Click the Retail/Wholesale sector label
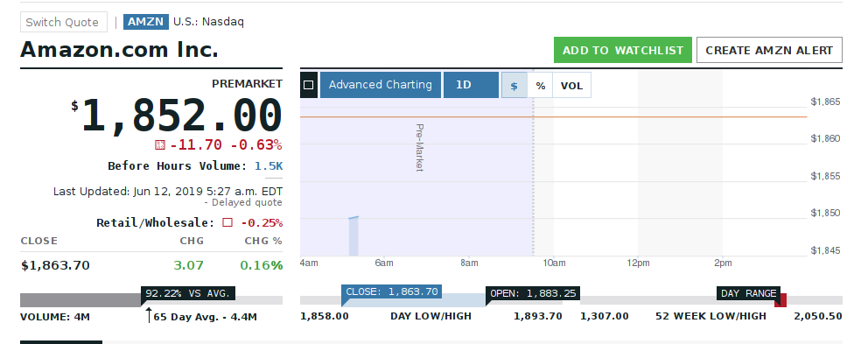Screen dimensions: 868x344 (x=155, y=222)
